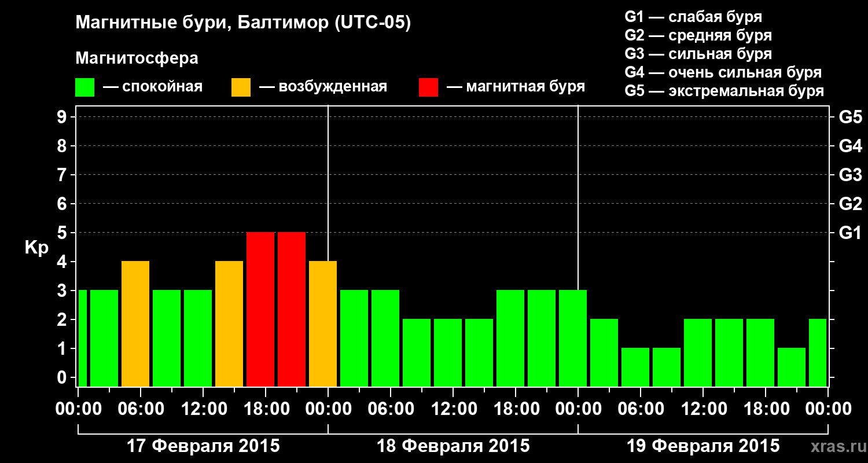Click the '— магнитная буря' legend label
Image resolution: width=868 pixels, height=463 pixels.
coord(516,87)
